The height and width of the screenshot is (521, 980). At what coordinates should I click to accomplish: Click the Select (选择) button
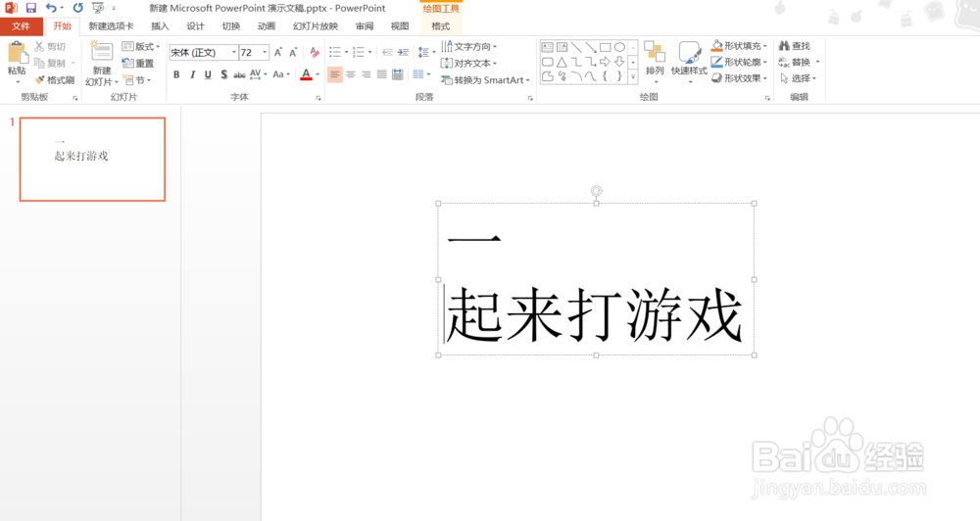tap(799, 78)
